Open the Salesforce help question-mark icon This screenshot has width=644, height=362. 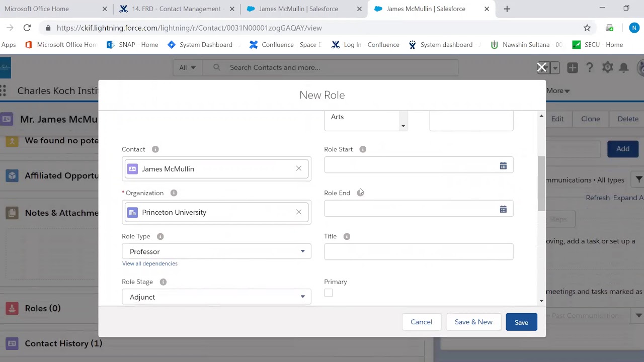point(590,67)
